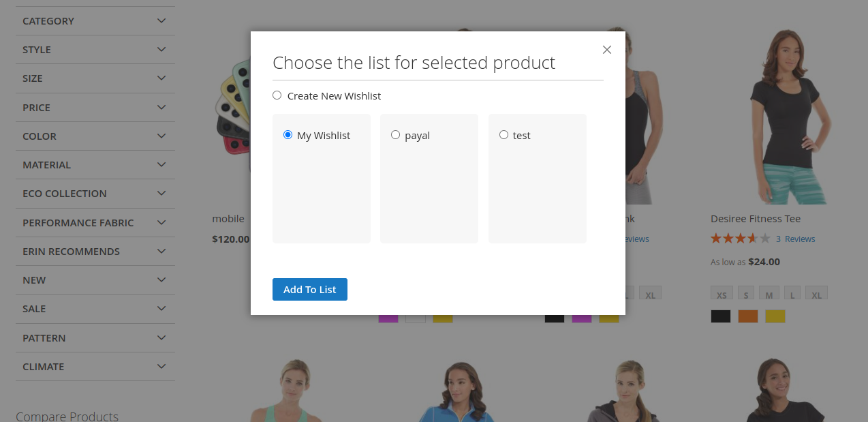
Task: Click the Add To List button
Action: tap(310, 289)
